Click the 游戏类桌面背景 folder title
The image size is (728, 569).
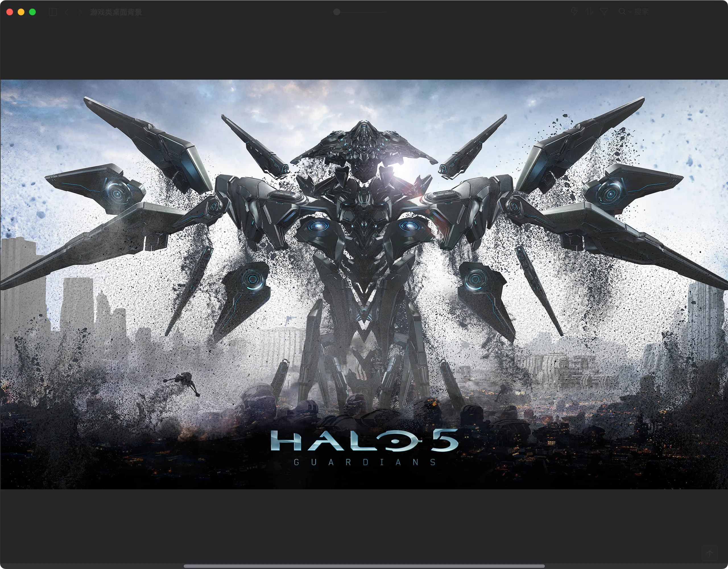pyautogui.click(x=116, y=12)
